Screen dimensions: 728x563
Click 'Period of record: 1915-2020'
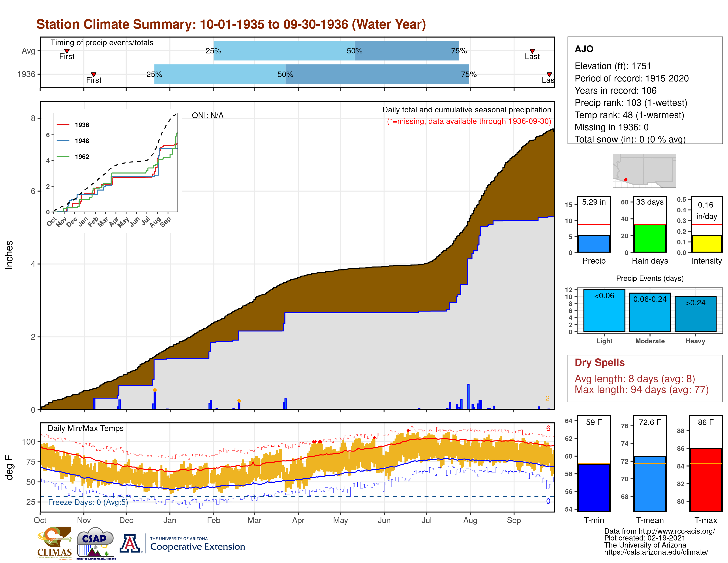pos(632,78)
